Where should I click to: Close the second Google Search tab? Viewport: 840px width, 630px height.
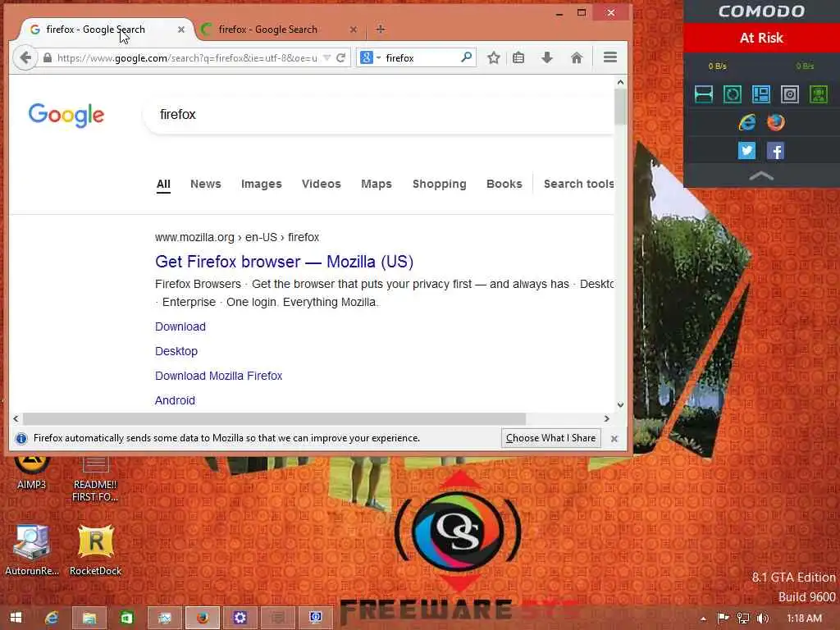click(353, 30)
